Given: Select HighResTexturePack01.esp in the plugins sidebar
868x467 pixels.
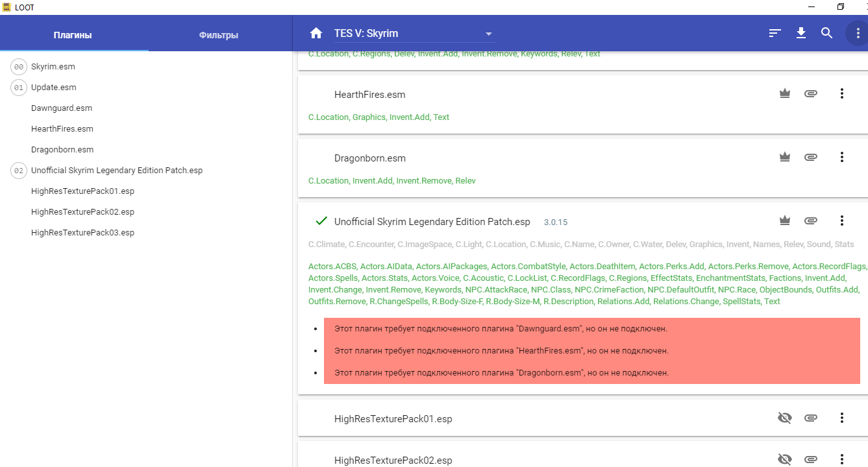Looking at the screenshot, I should point(82,191).
